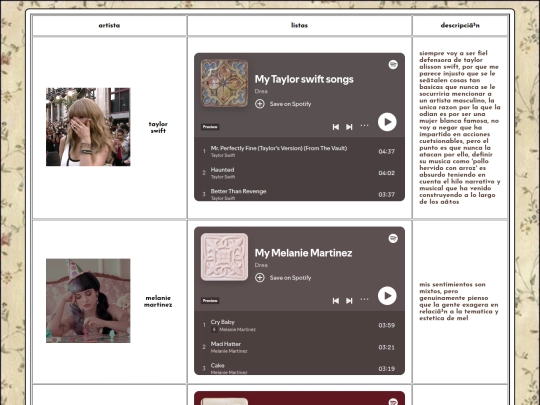
Task: Skip to next track in Taylor swift playlist
Action: pos(349,127)
